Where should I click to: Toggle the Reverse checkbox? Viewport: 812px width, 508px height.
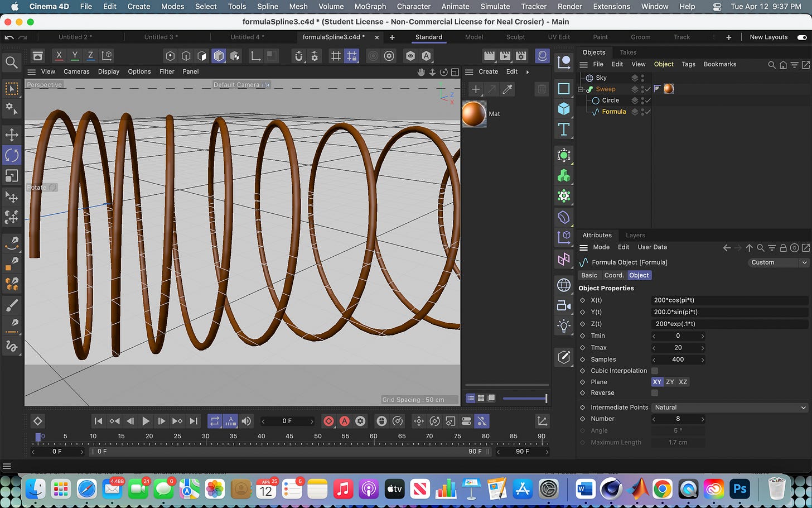tap(654, 393)
